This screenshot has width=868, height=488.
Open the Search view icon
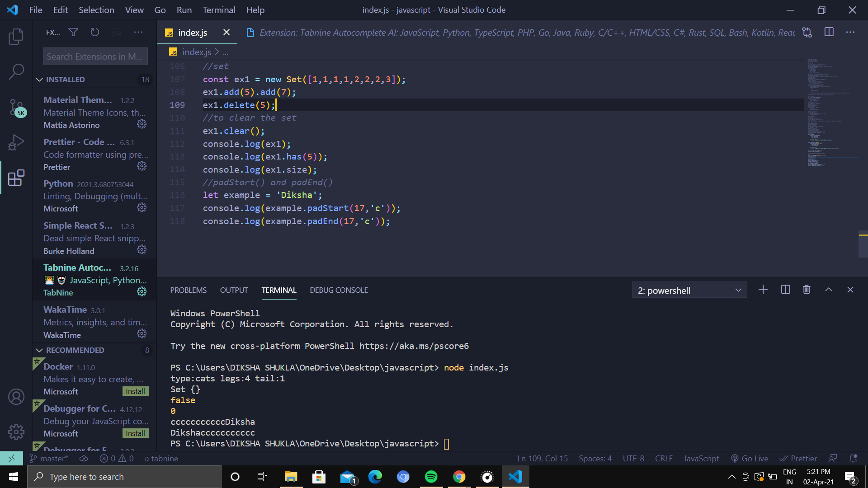pos(16,71)
